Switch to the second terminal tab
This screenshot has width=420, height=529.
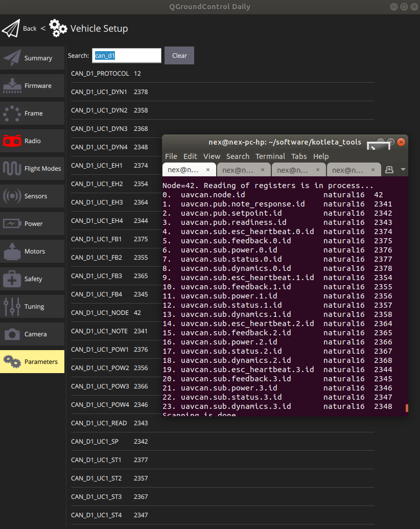(244, 170)
